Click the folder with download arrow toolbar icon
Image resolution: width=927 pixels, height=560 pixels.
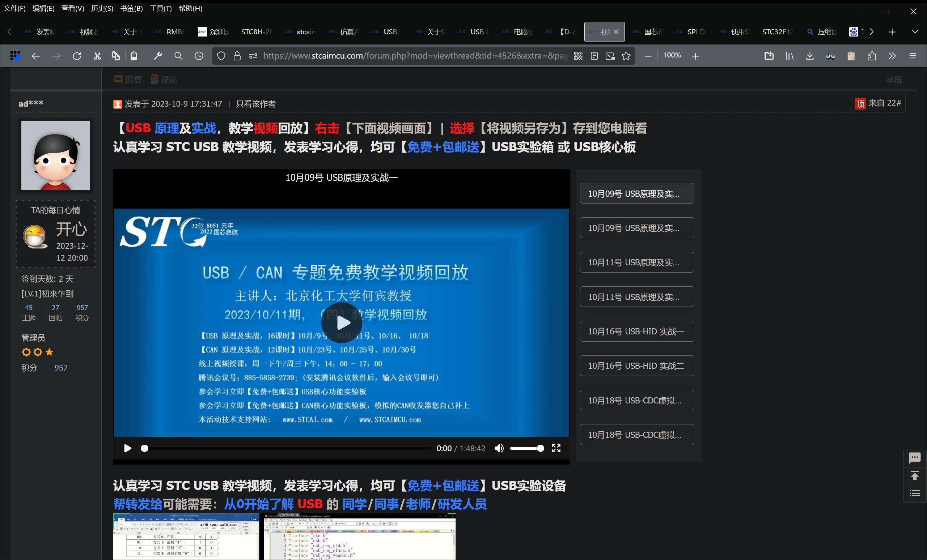tap(769, 56)
